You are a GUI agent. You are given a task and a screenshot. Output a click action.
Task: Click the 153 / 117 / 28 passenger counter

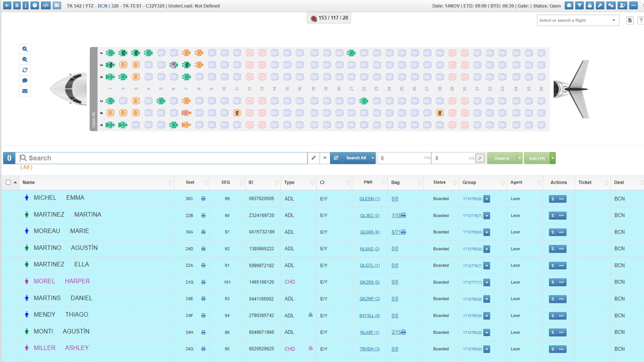tap(329, 18)
